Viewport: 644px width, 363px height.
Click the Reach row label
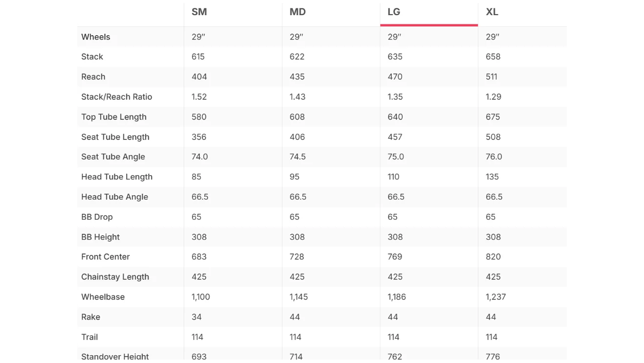93,77
